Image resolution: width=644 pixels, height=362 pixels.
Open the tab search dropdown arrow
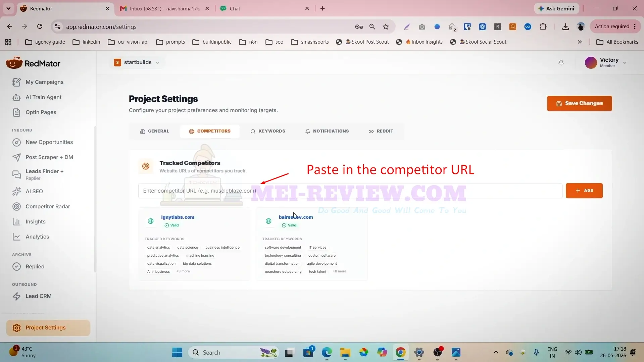[8, 8]
